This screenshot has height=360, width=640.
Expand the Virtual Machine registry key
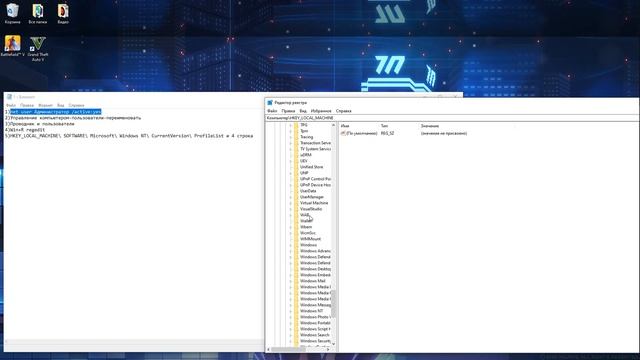(291, 203)
